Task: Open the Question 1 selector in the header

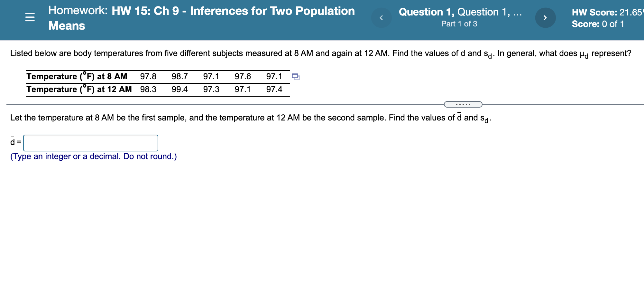Action: click(459, 12)
